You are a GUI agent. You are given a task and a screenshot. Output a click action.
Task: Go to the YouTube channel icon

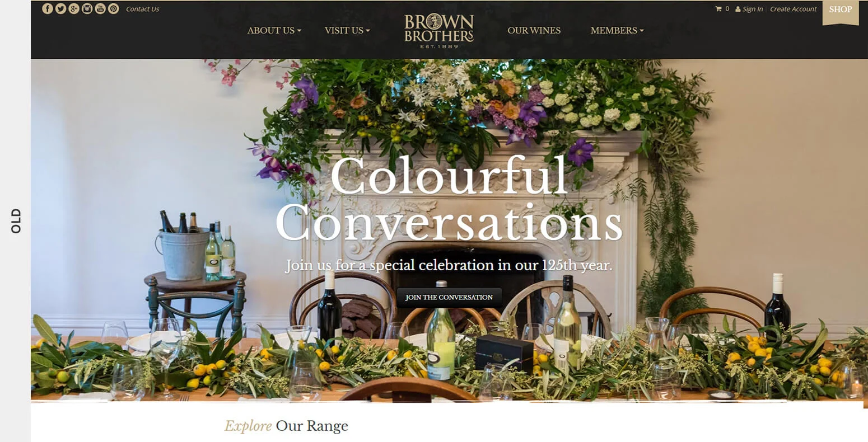pos(100,8)
